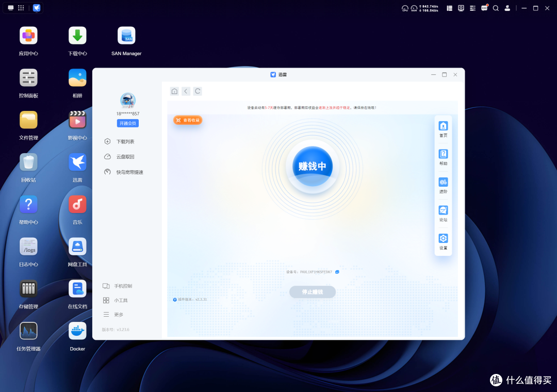This screenshot has width=557, height=392.
Task: Open search in the top system bar
Action: [x=496, y=8]
